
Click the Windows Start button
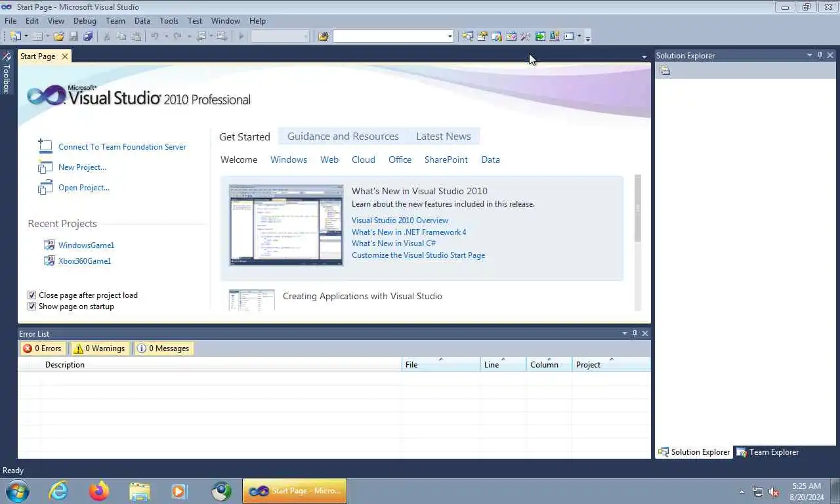pos(17,491)
